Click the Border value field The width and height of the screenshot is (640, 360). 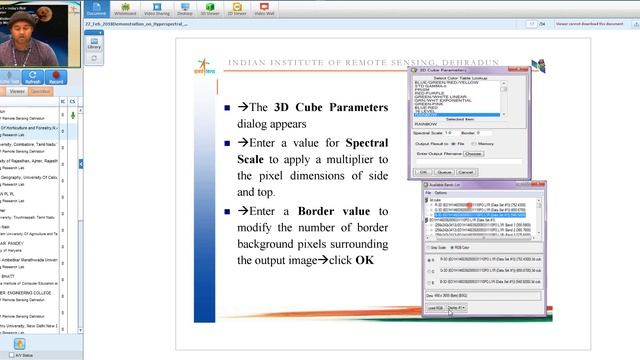(484, 133)
